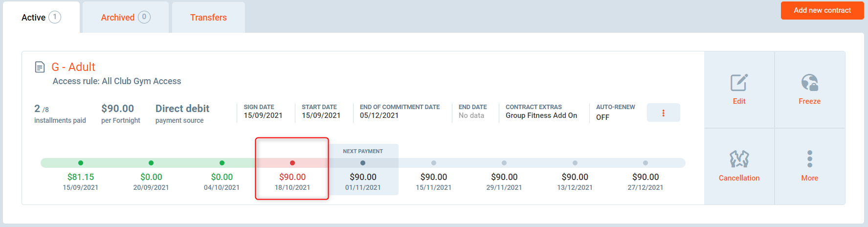Select the installment dot dated 29/11/2021
The width and height of the screenshot is (868, 227).
click(x=504, y=163)
